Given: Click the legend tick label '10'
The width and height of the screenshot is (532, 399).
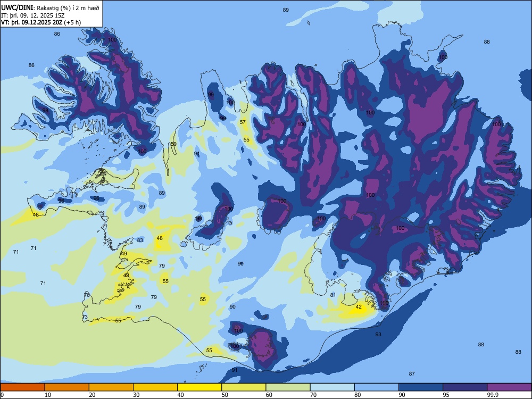Looking at the screenshot, I should pos(48,395).
